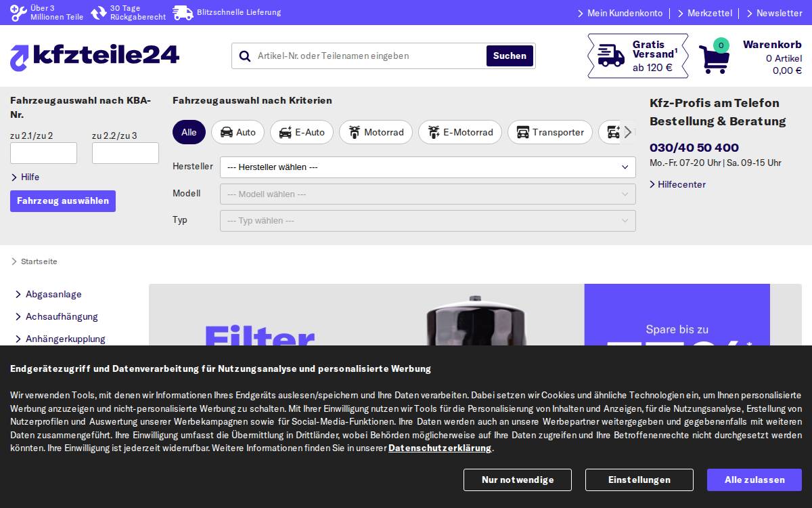Viewport: 812px width, 508px height.
Task: Select the Auto vehicle filter
Action: (238, 132)
